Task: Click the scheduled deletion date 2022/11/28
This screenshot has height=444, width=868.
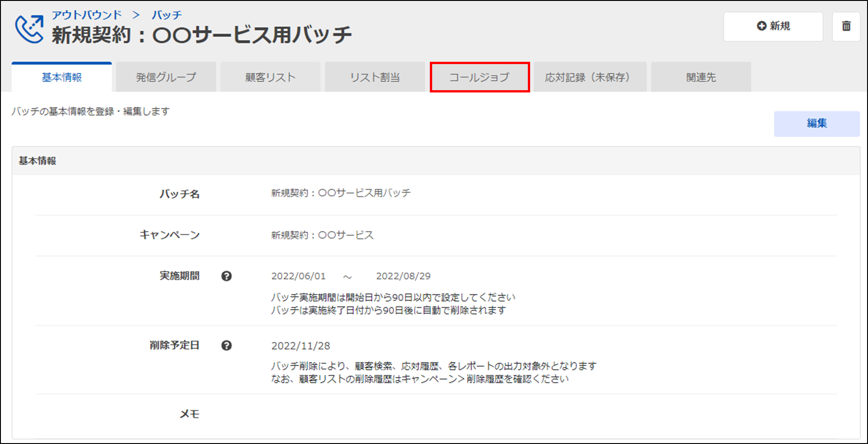Action: pos(301,346)
